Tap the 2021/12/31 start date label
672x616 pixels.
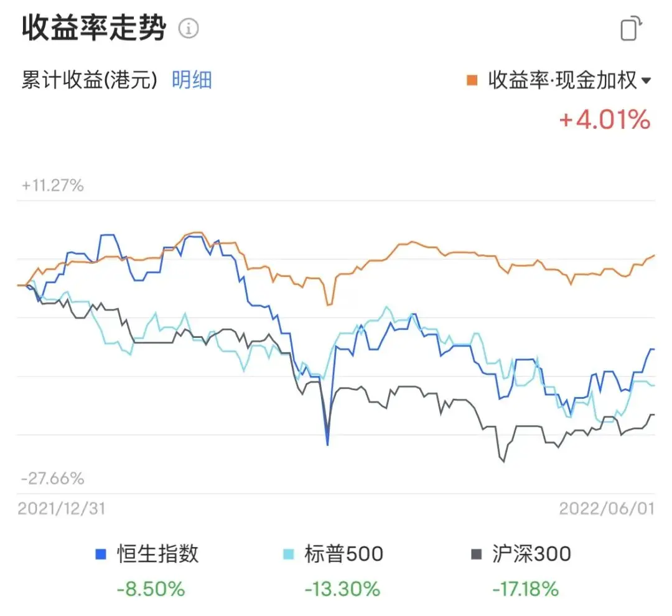tap(61, 509)
